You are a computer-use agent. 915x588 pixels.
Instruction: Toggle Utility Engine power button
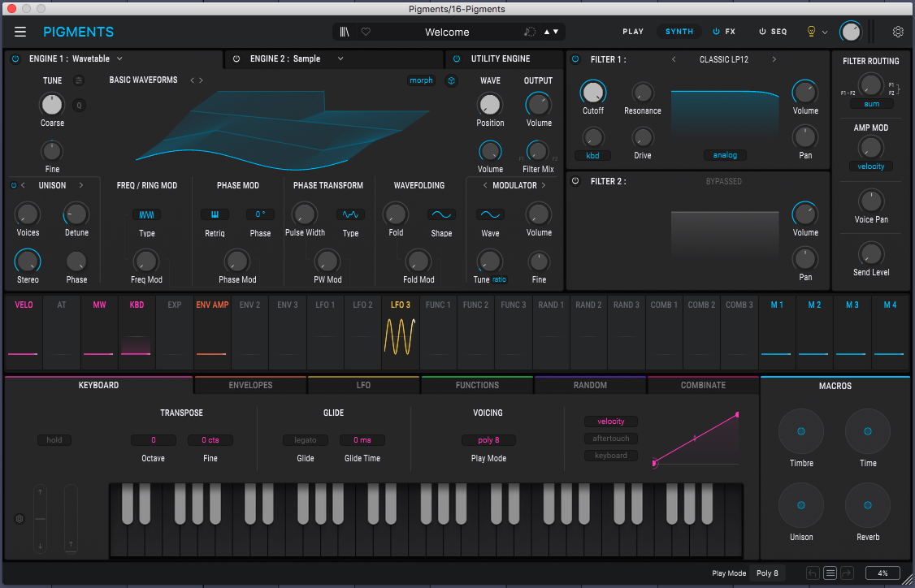[457, 58]
